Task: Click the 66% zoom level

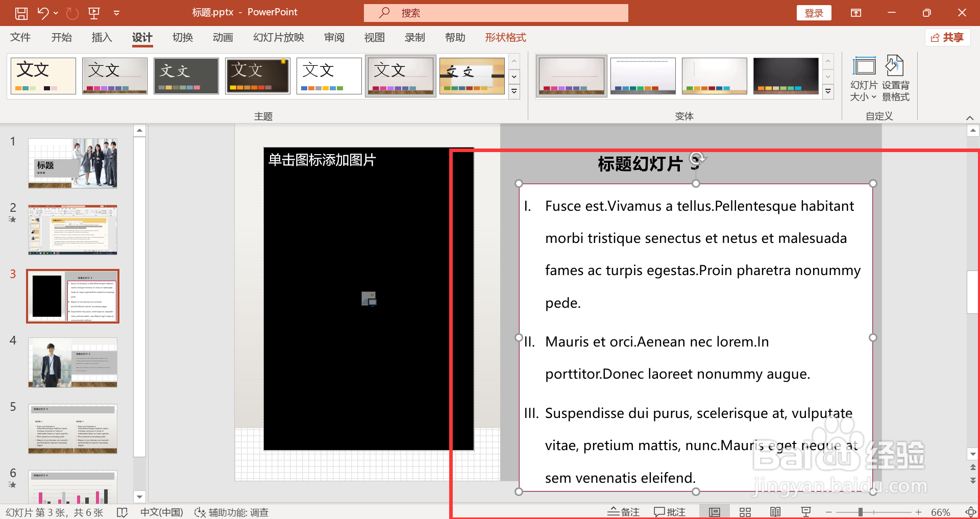Action: tap(940, 512)
